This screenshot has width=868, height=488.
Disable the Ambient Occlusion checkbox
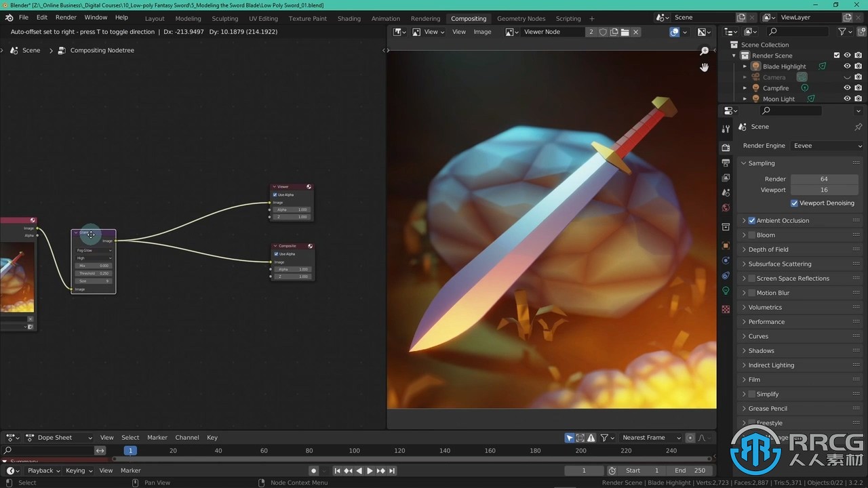tap(751, 221)
